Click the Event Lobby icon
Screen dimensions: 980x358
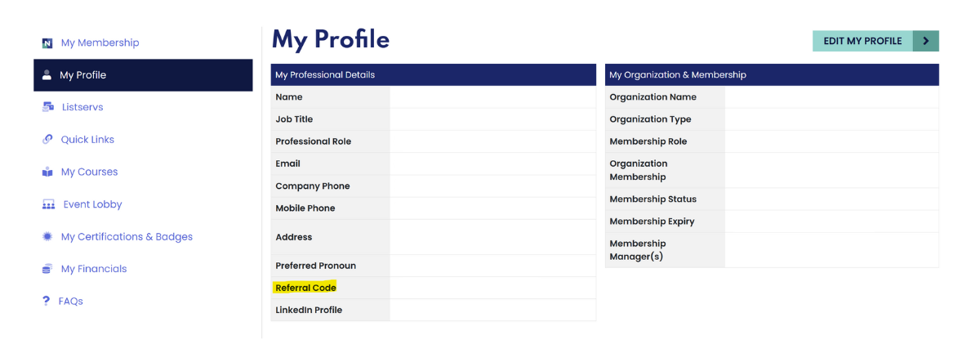[x=48, y=204]
